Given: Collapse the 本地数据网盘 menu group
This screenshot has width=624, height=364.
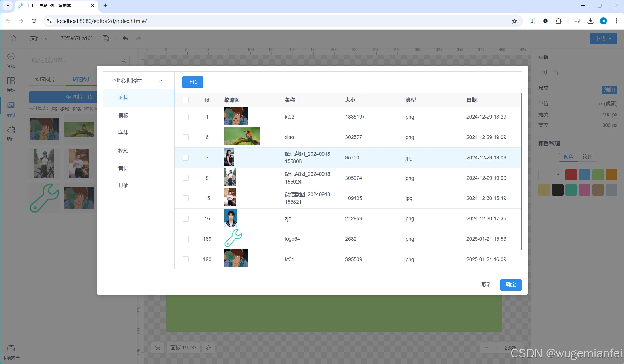Looking at the screenshot, I should [161, 80].
